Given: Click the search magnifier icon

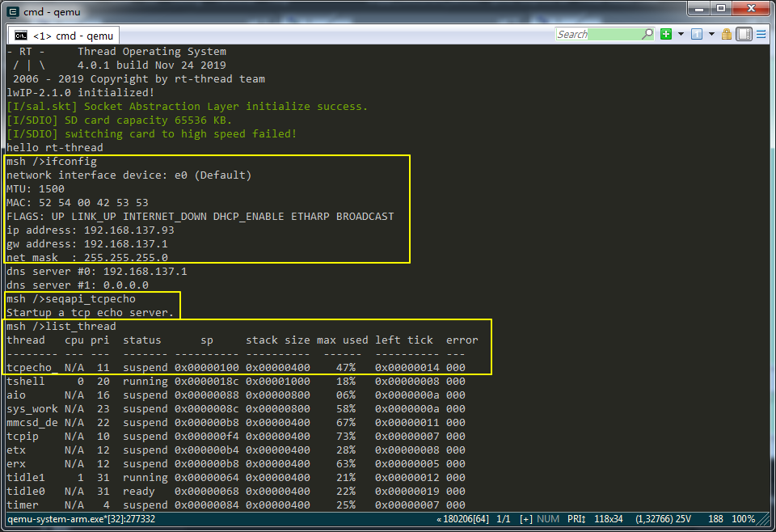Looking at the screenshot, I should [648, 34].
